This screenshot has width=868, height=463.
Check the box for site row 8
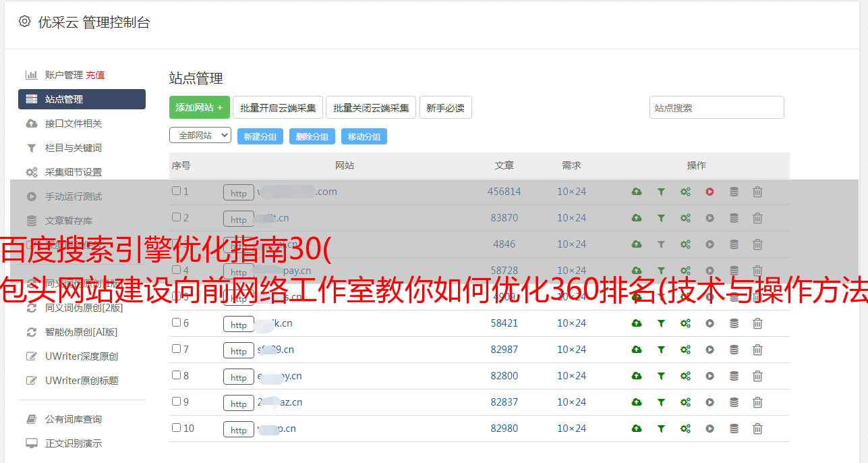click(176, 375)
